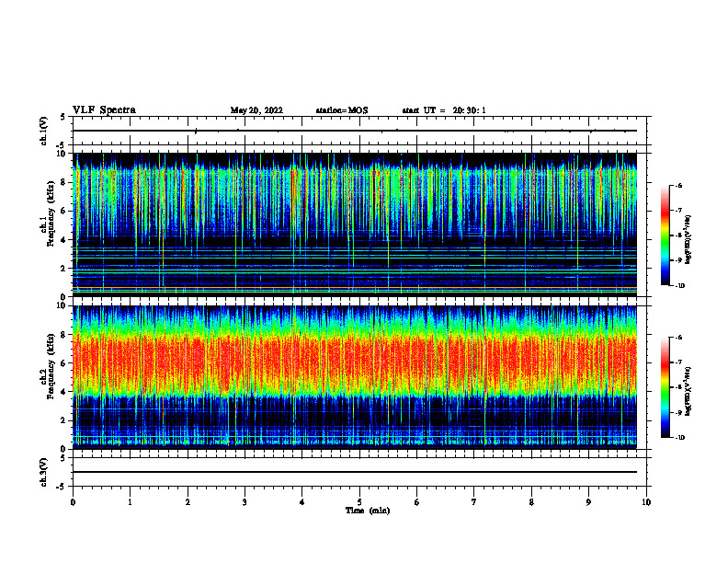Image resolution: width=728 pixels, height=563 pixels.
Task: Click the '4' kHz tick on ch.1 frequency axis
Action: 64,240
